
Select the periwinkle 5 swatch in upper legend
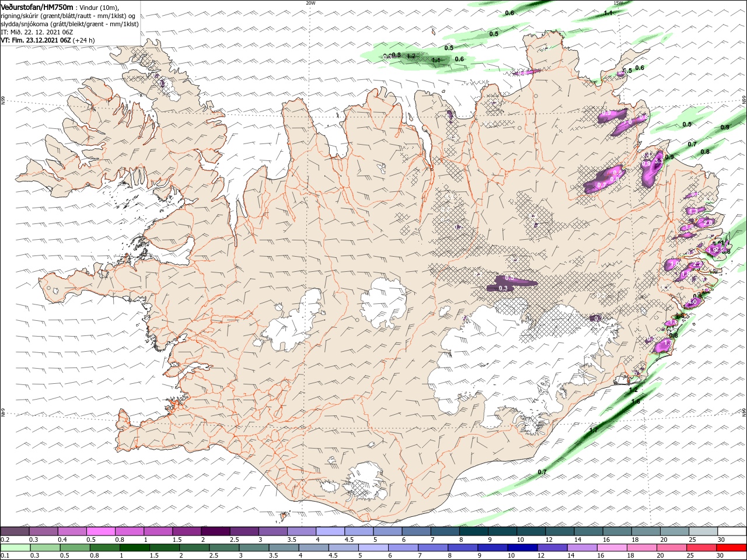(x=388, y=531)
